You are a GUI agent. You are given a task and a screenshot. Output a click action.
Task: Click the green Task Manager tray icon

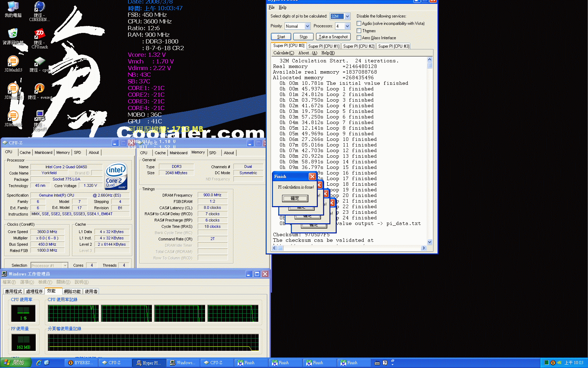(x=546, y=363)
